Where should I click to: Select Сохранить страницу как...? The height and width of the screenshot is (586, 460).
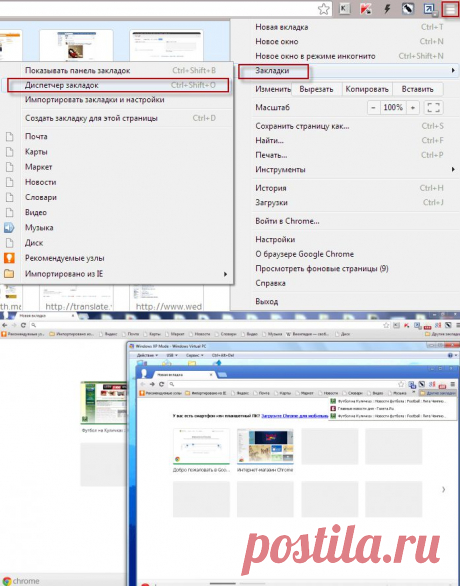click(x=302, y=126)
